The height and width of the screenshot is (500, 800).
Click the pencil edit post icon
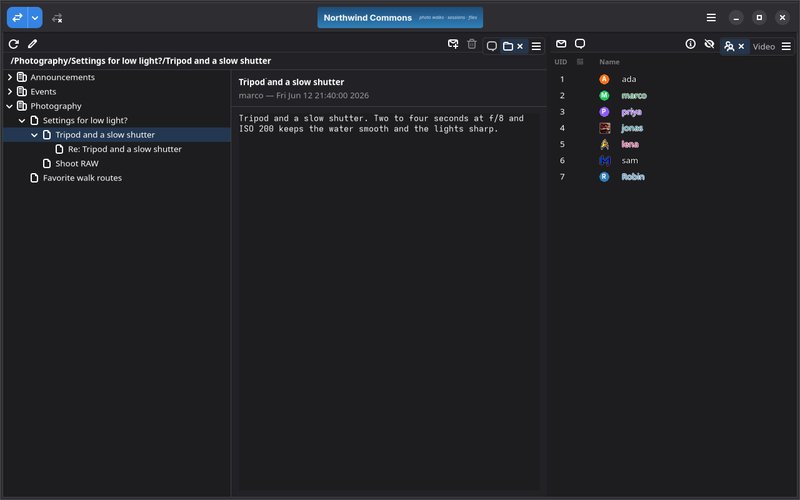[33, 44]
